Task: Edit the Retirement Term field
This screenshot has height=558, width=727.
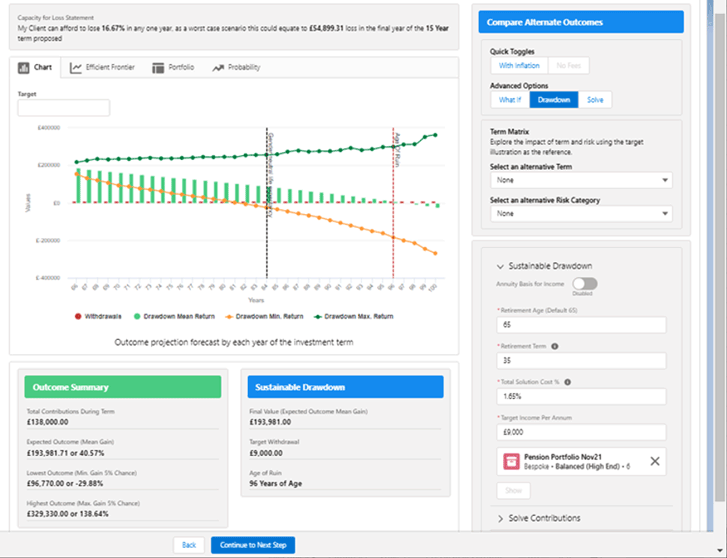Action: (x=581, y=360)
